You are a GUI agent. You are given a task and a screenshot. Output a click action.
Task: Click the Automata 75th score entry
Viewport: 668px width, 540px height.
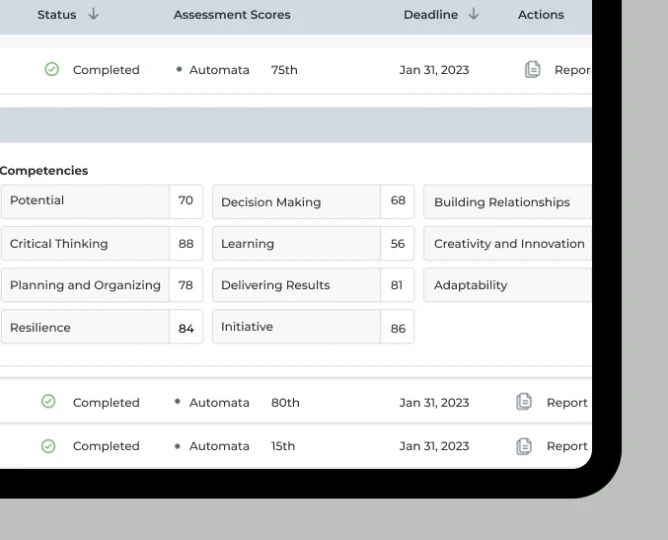point(237,70)
